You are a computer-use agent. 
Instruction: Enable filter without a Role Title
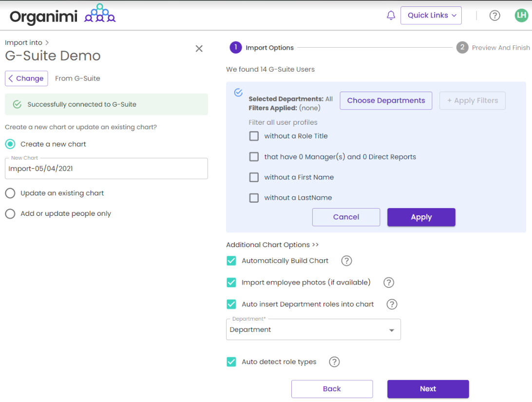pyautogui.click(x=254, y=136)
